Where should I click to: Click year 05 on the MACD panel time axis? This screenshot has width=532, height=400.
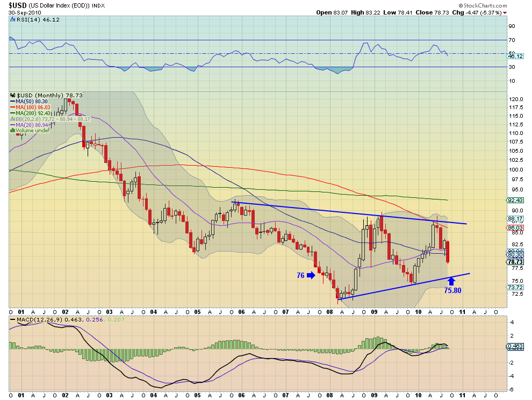click(197, 395)
